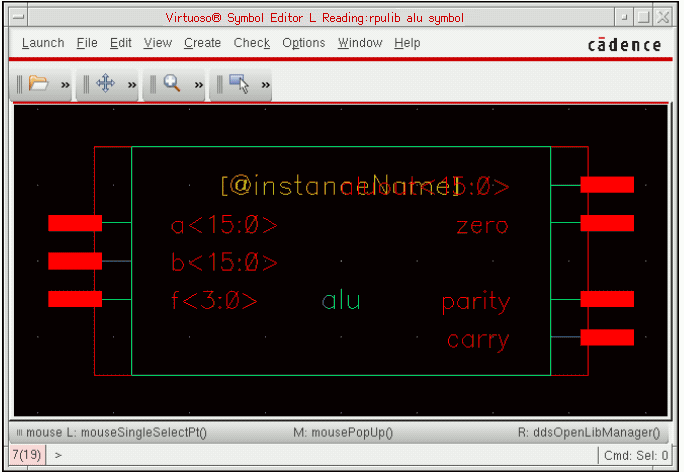Open the File menu

(x=87, y=43)
